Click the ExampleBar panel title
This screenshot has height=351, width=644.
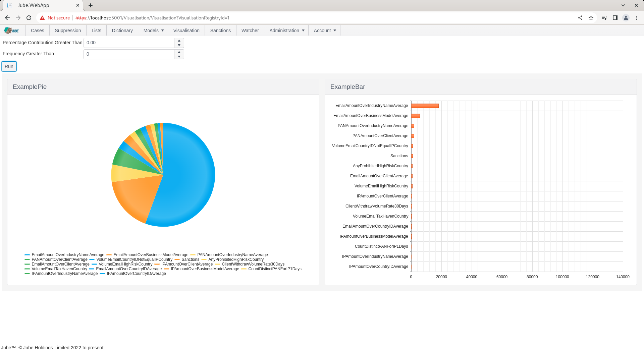pyautogui.click(x=347, y=87)
